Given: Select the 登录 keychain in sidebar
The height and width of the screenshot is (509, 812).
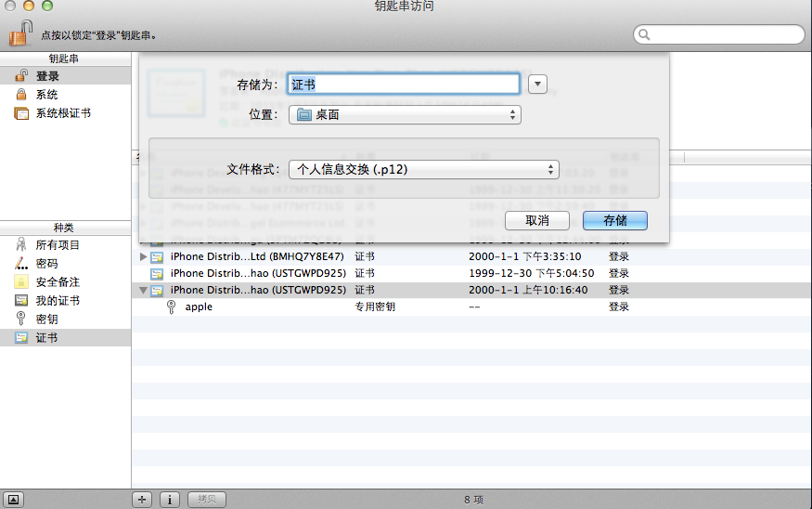Looking at the screenshot, I should (65, 76).
